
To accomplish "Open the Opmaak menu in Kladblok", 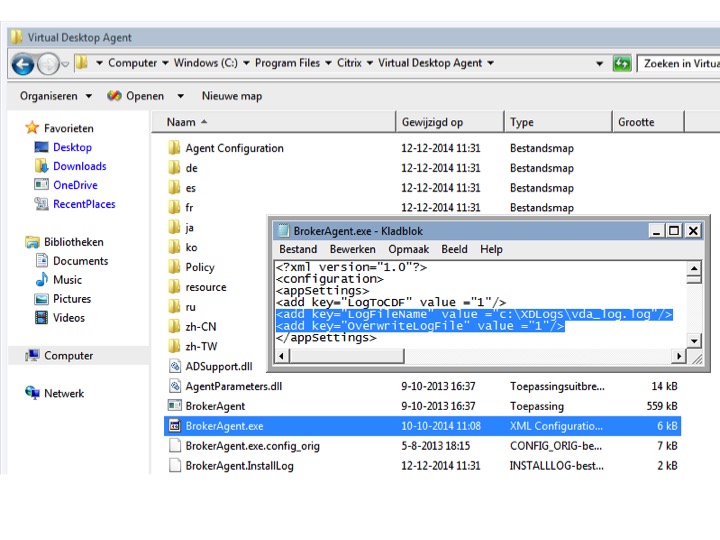I will (x=409, y=249).
